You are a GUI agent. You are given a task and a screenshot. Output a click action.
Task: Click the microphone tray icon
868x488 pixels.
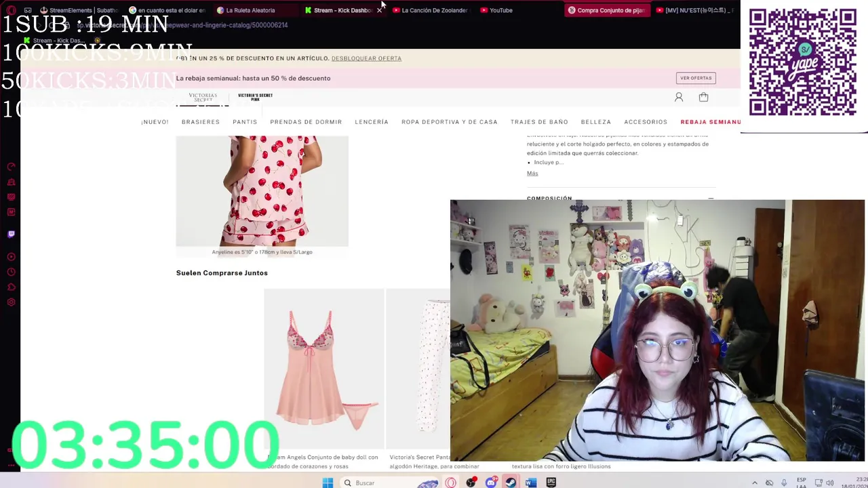tap(784, 483)
